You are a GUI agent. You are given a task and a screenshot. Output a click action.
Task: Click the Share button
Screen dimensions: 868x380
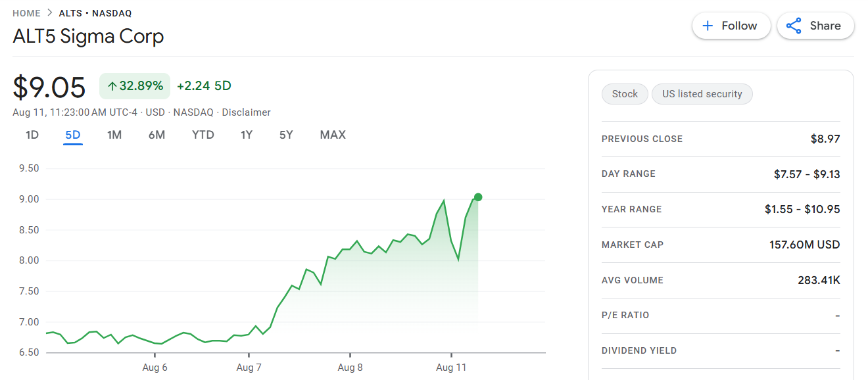click(815, 26)
